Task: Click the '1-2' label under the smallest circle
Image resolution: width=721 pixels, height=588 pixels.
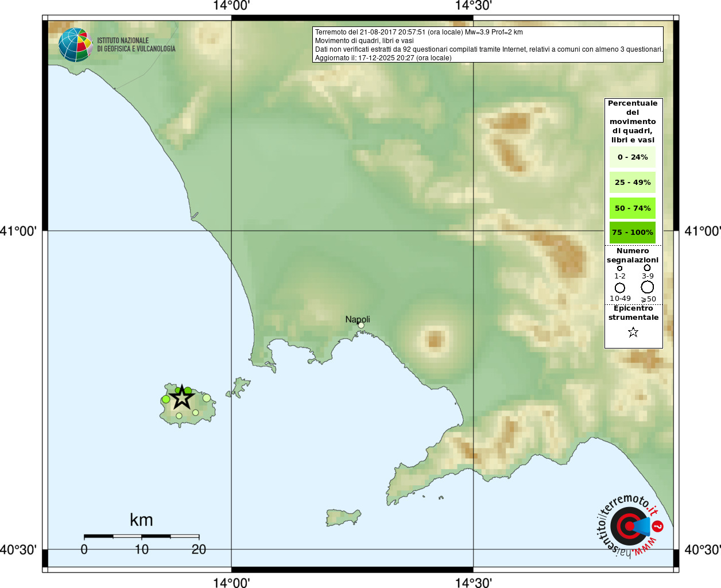Action: coord(620,276)
